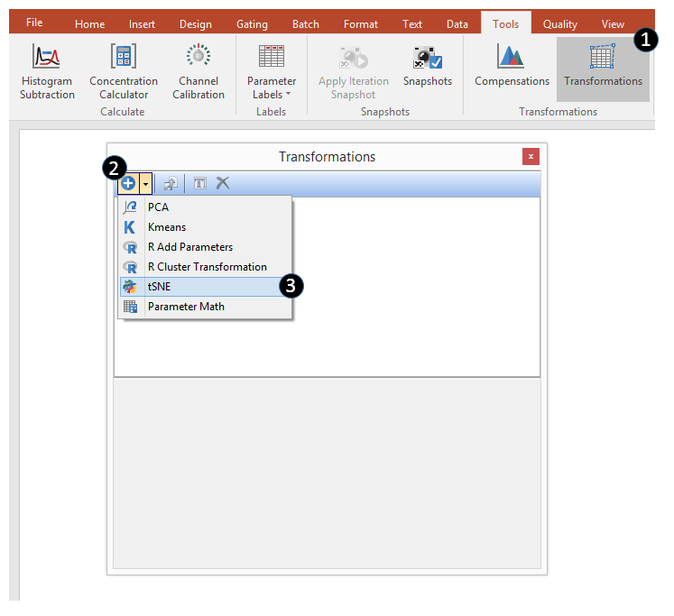674x616 pixels.
Task: Click the Transformations ribbon button
Action: (603, 58)
